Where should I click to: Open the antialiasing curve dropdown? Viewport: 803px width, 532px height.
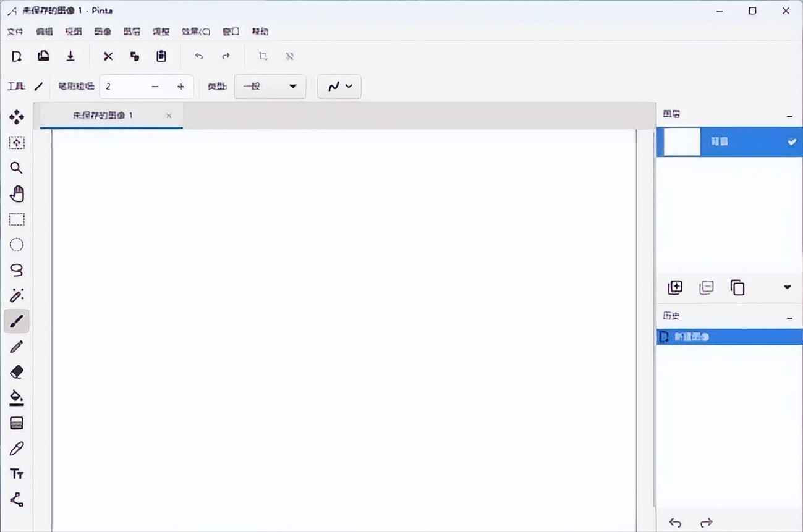coord(339,87)
